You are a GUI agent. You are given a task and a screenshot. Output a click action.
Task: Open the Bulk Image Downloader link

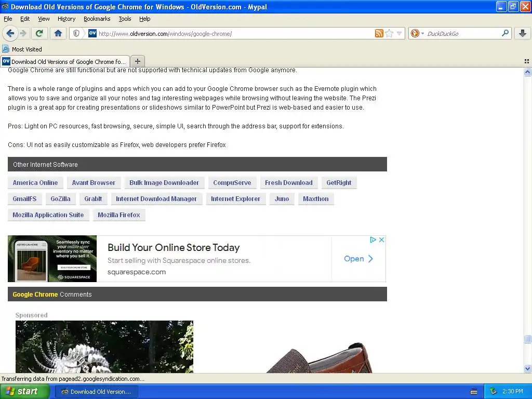point(164,183)
